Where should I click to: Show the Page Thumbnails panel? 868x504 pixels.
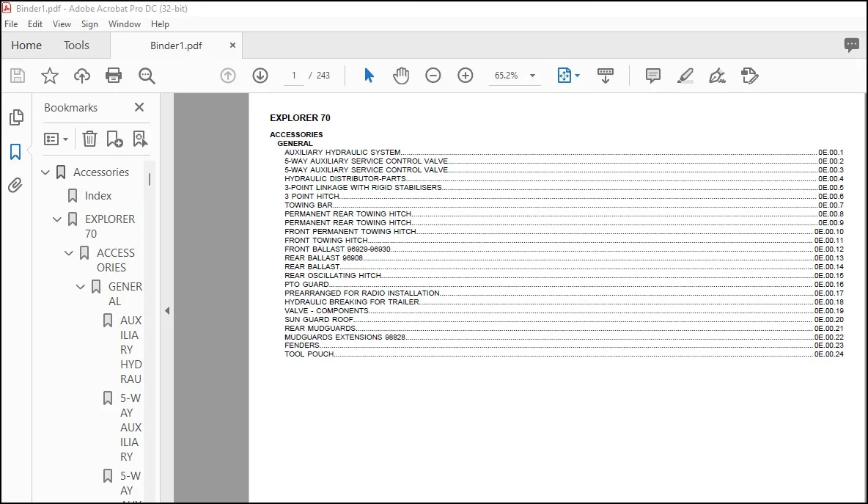[17, 117]
